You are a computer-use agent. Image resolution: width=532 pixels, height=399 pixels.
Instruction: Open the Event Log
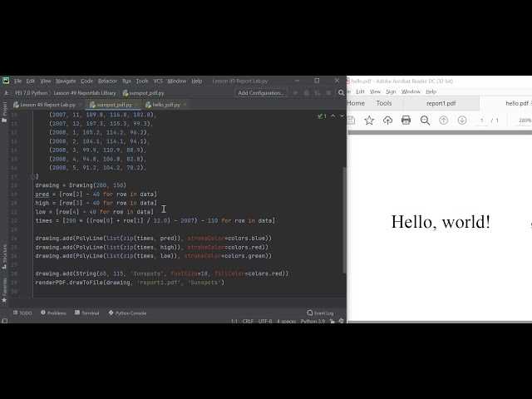pos(320,313)
